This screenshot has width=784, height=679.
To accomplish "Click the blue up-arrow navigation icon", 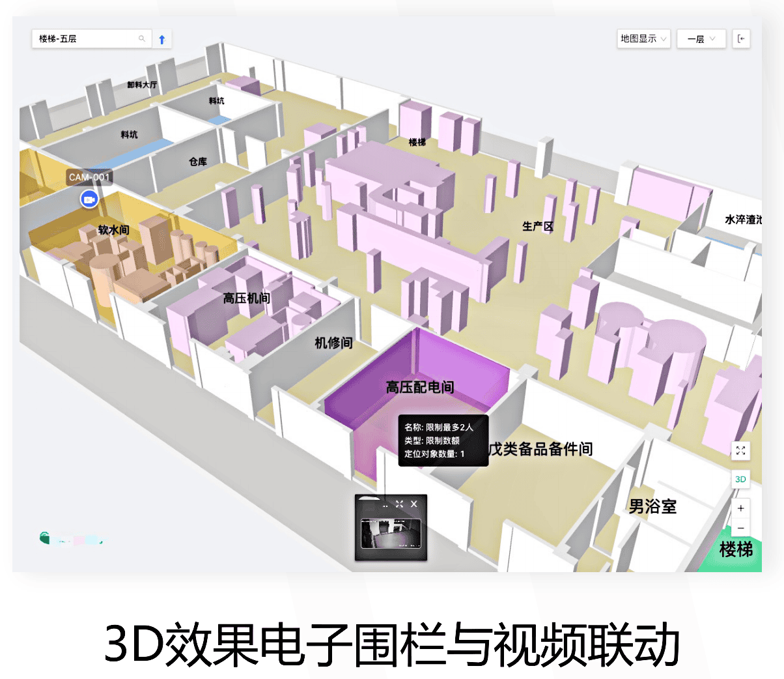I will pyautogui.click(x=162, y=39).
